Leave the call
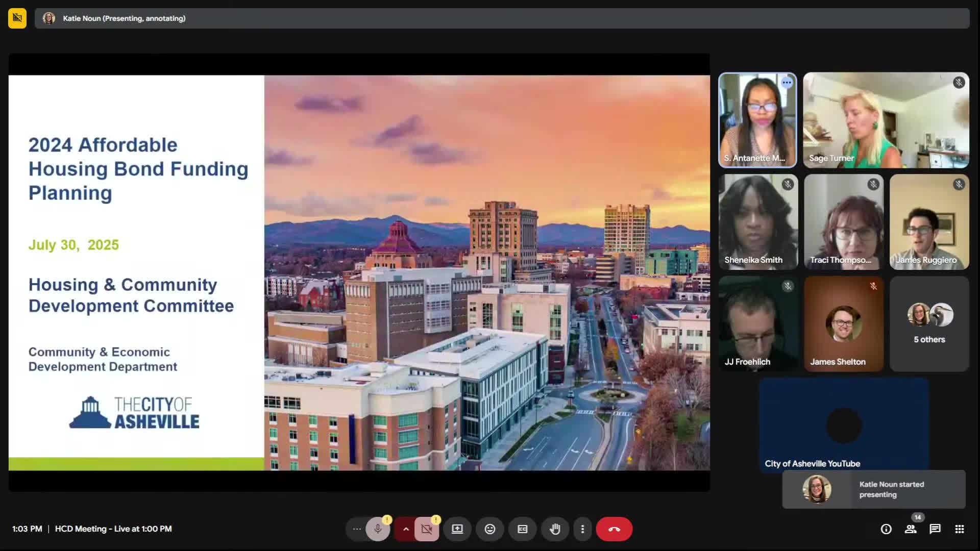 (x=614, y=529)
